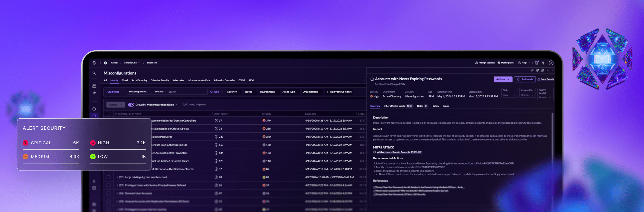This screenshot has width=644, height=212.
Task: Open the Organization filter dropdown
Action: [312, 92]
